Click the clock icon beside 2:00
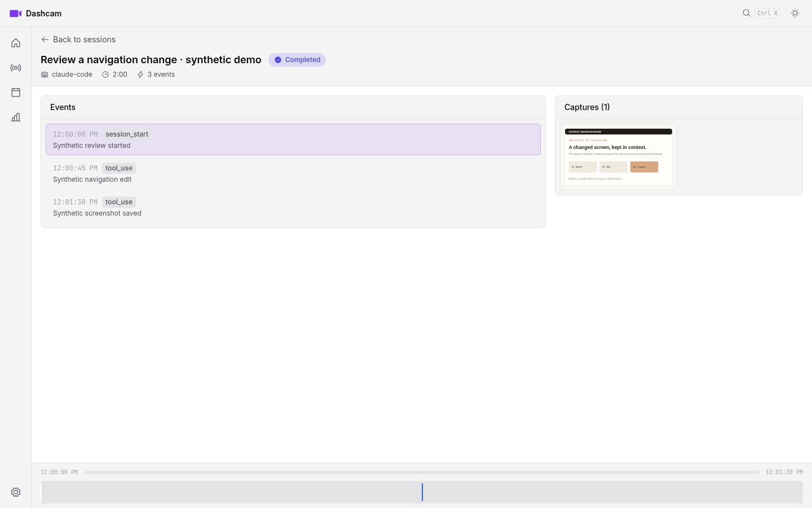 point(105,75)
